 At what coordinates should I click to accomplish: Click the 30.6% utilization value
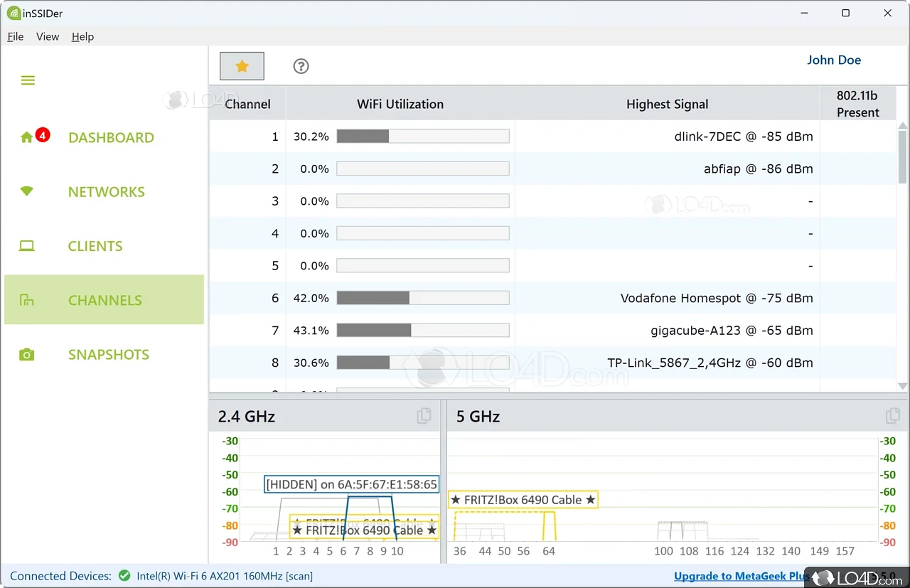(x=311, y=363)
